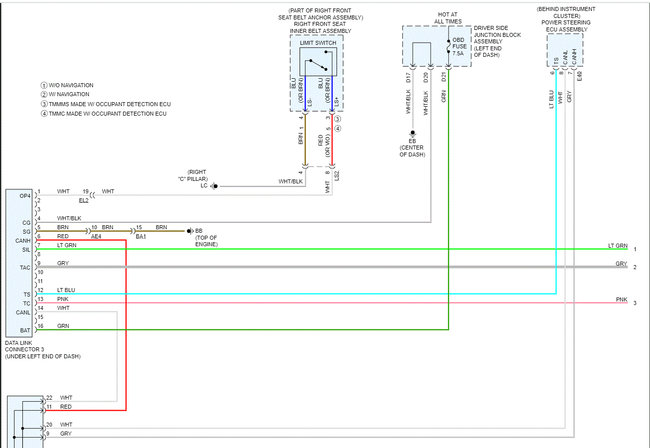Click the CANL pin on data link connector
Image resolution: width=650 pixels, height=448 pixels.
(x=23, y=312)
